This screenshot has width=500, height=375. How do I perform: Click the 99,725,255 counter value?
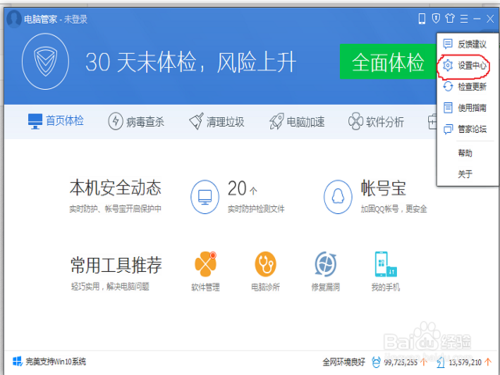coord(401,362)
